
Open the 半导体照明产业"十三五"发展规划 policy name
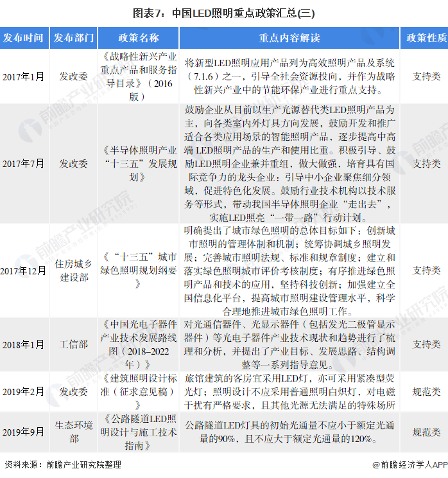pos(139,163)
